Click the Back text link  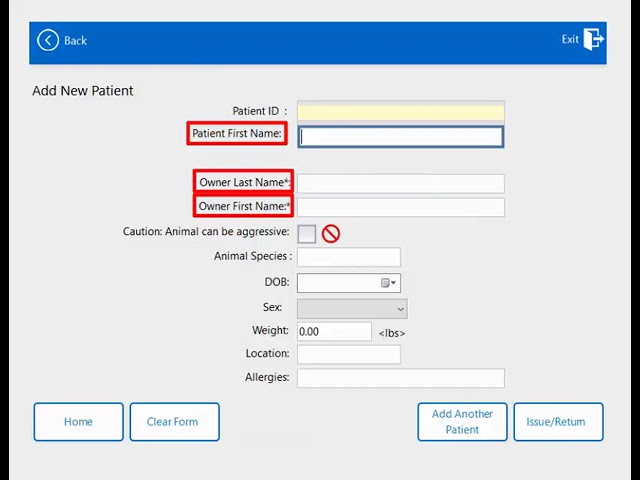click(x=76, y=40)
